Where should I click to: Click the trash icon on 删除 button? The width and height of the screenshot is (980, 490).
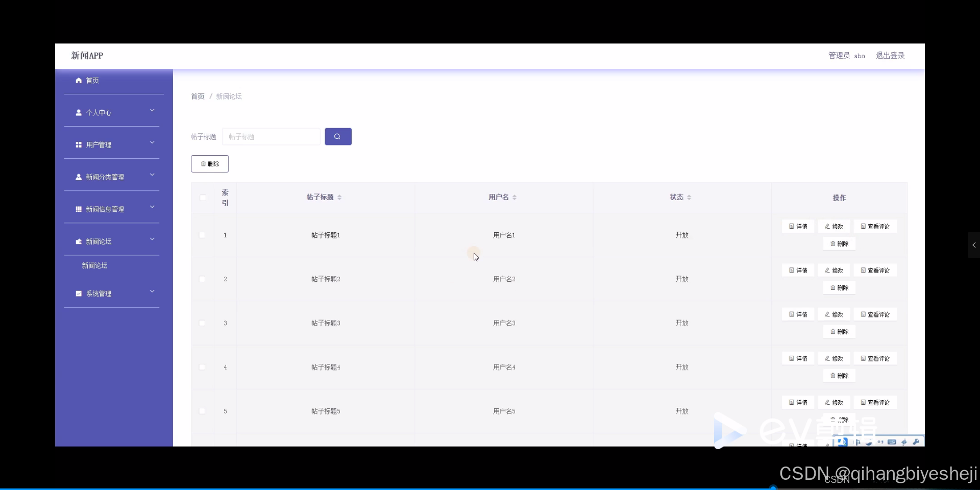coord(203,164)
